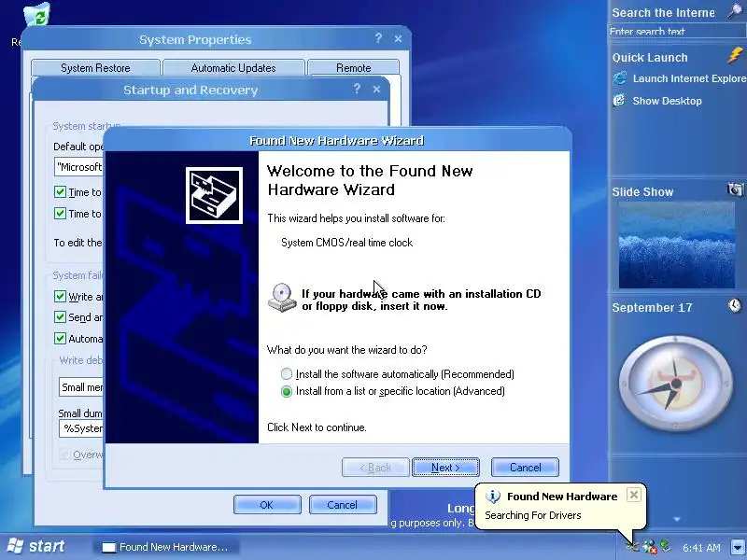Click the analog clock in sidebar
Screen dimensions: 747x560
675,384
